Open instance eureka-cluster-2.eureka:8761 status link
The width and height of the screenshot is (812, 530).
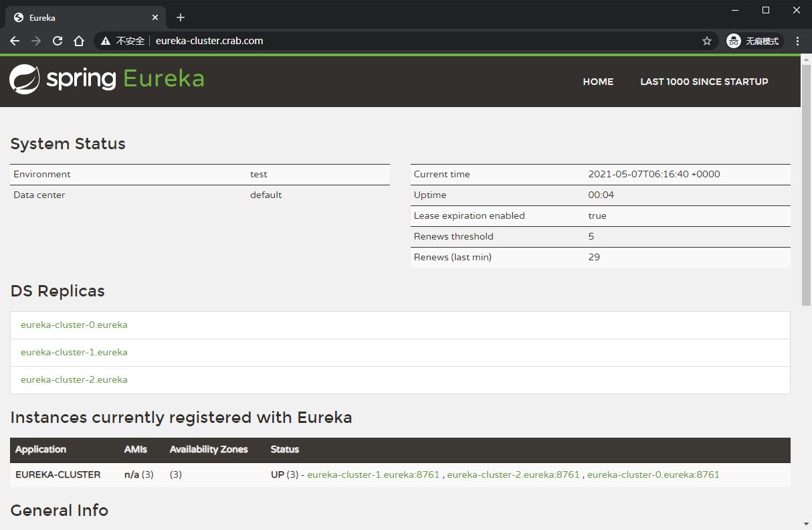tap(513, 474)
